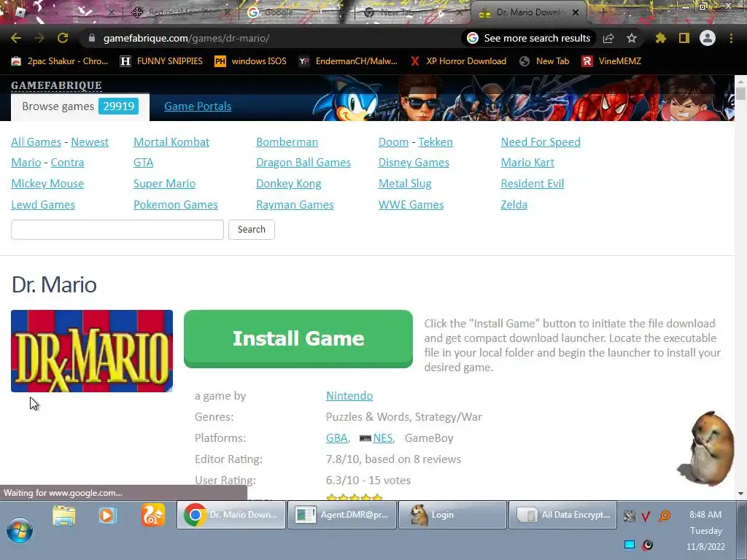The height and width of the screenshot is (560, 747).
Task: Open the side panel icon in toolbar
Action: click(684, 38)
